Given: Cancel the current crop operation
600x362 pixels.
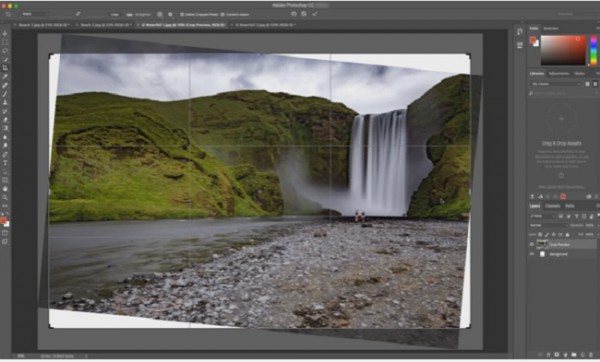Looking at the screenshot, I should [304, 14].
